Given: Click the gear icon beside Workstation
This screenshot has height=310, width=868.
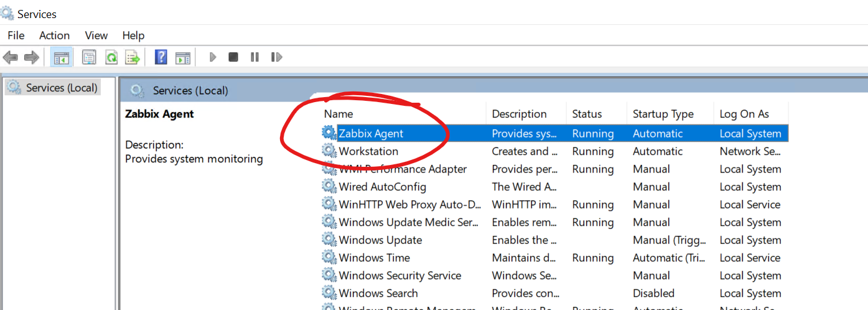Looking at the screenshot, I should pyautogui.click(x=329, y=151).
